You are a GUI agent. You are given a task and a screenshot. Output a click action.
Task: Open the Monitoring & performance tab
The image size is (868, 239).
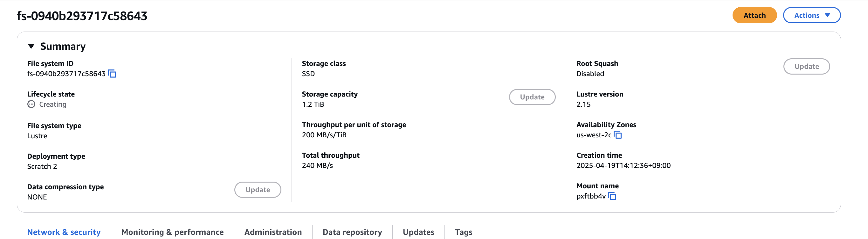(x=172, y=232)
